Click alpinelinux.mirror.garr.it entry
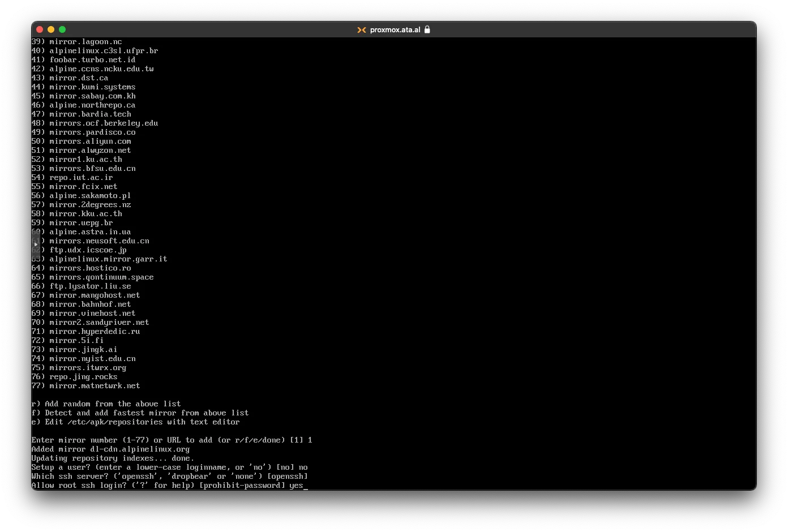 point(100,259)
